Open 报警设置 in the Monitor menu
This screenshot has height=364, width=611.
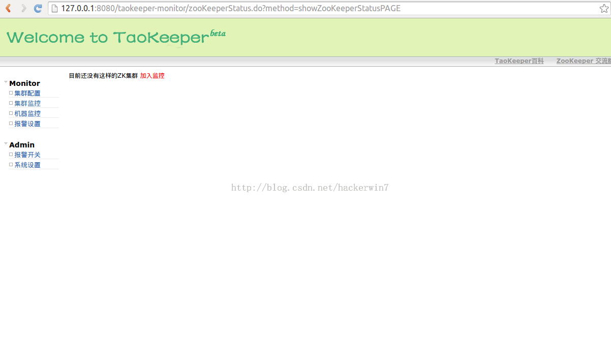tap(27, 124)
